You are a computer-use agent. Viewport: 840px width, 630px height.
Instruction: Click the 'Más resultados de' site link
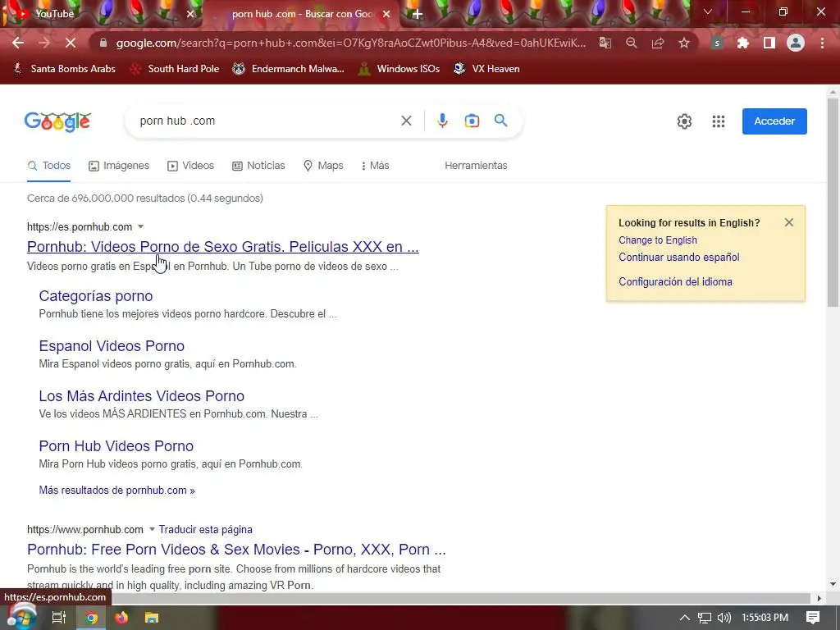(x=116, y=491)
